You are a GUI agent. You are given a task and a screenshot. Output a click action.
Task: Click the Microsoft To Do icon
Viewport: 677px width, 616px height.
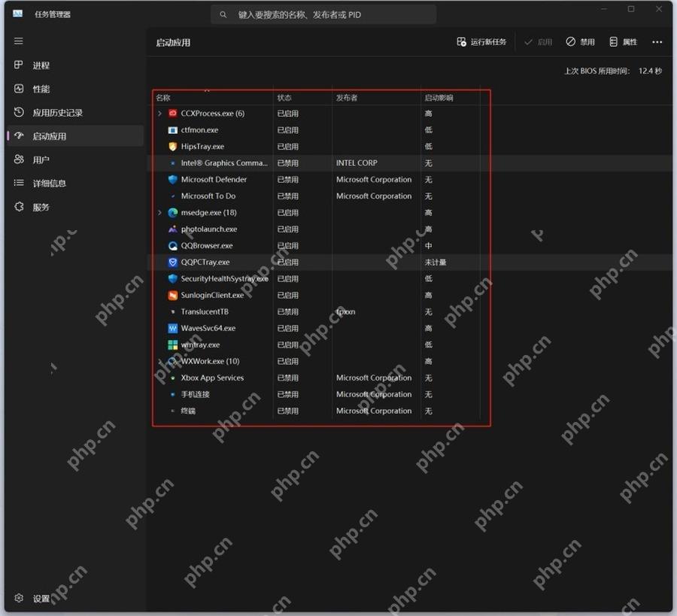(173, 196)
